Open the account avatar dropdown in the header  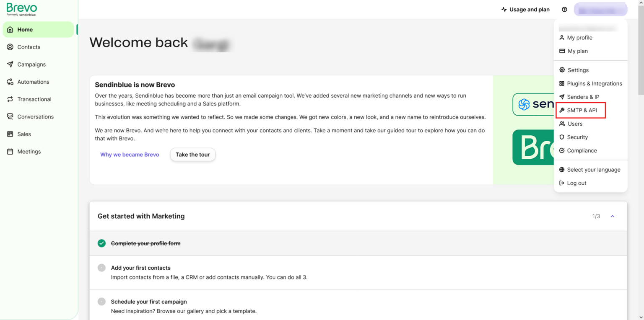pos(600,9)
